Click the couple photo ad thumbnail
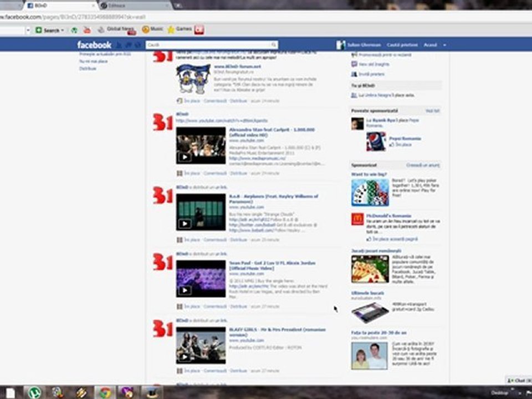 [x=370, y=356]
